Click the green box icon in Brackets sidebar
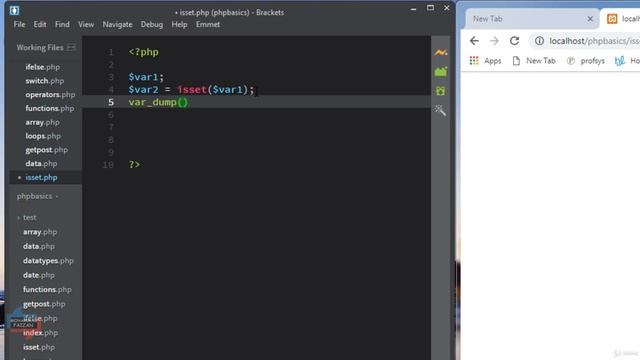640x360 pixels. point(440,91)
